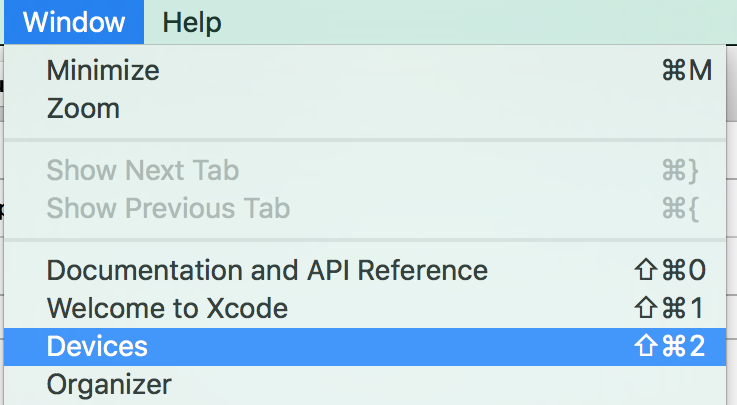The height and width of the screenshot is (405, 737).
Task: Click the ⌘{ shortcut for Show Previous Tab
Action: [680, 208]
